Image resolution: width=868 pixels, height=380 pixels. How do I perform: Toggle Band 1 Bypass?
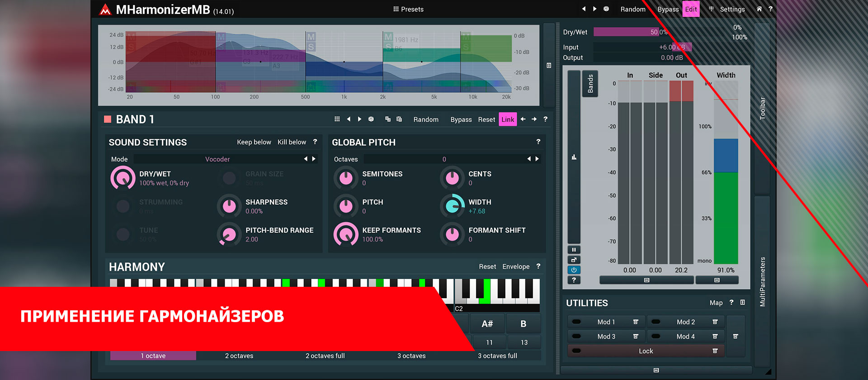pos(461,119)
